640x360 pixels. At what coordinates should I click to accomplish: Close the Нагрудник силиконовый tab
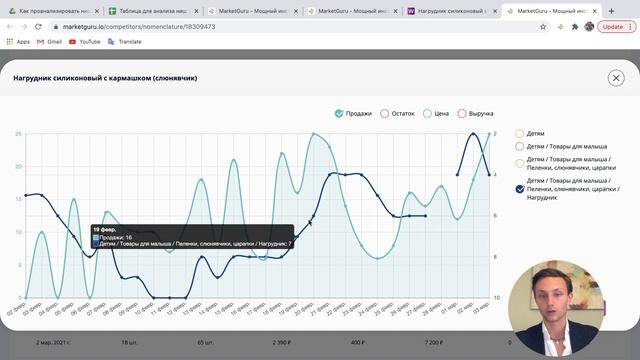point(495,11)
